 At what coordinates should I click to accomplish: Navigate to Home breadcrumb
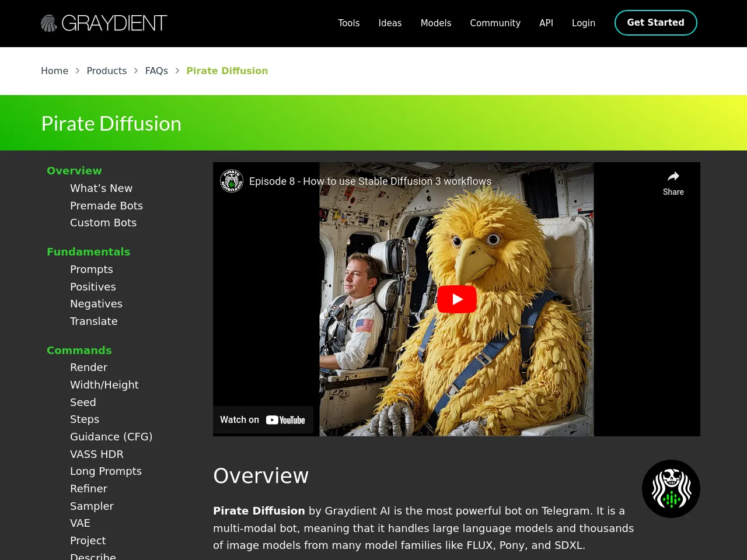(x=54, y=71)
